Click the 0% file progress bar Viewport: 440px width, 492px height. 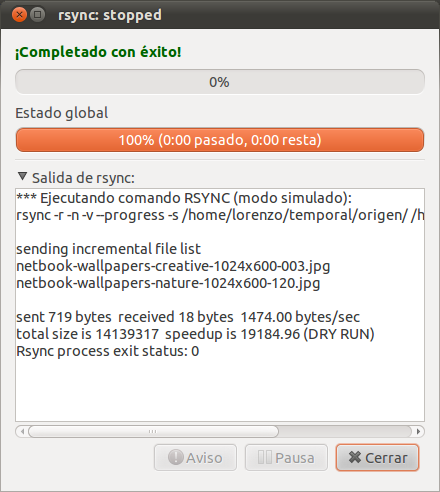coord(220,82)
